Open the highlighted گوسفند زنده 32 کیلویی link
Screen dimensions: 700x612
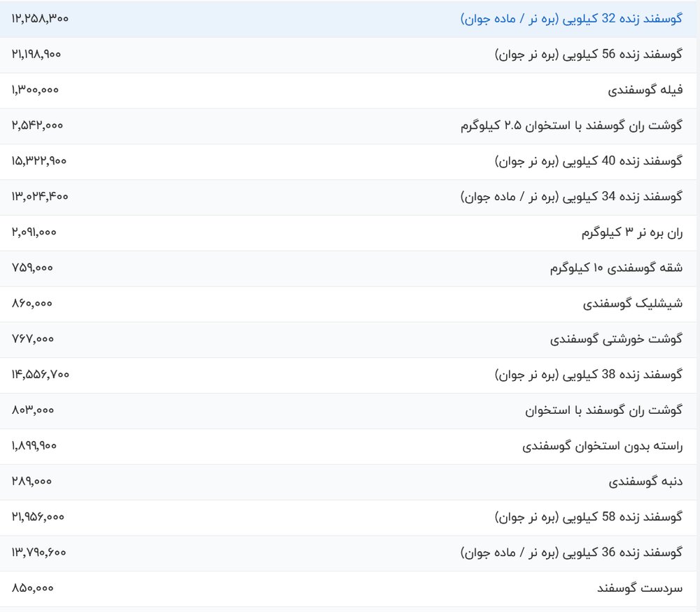click(571, 19)
